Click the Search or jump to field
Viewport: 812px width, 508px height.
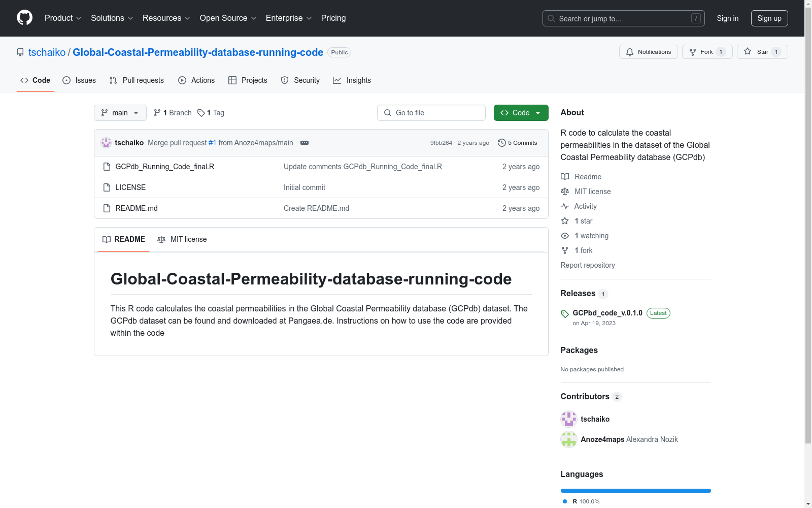(x=624, y=18)
